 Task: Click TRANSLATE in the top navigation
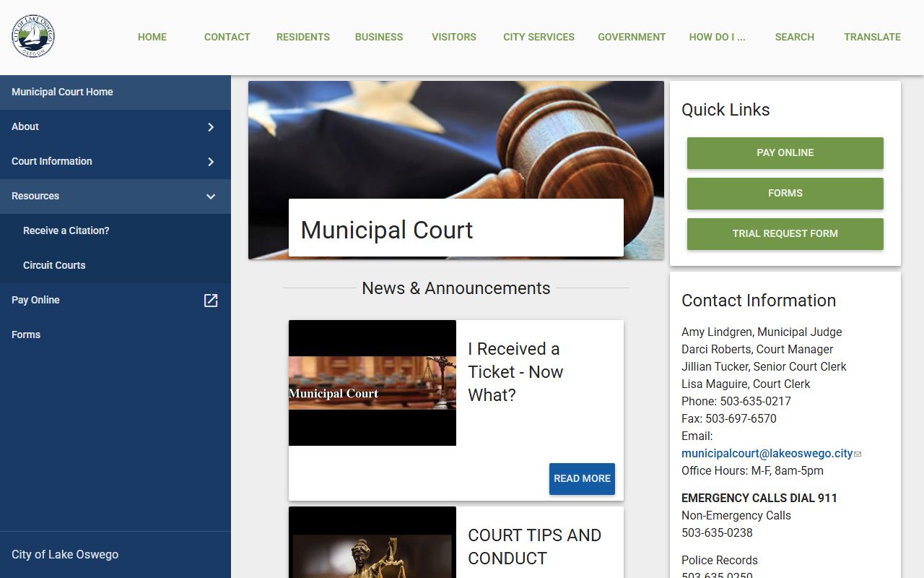(x=872, y=37)
